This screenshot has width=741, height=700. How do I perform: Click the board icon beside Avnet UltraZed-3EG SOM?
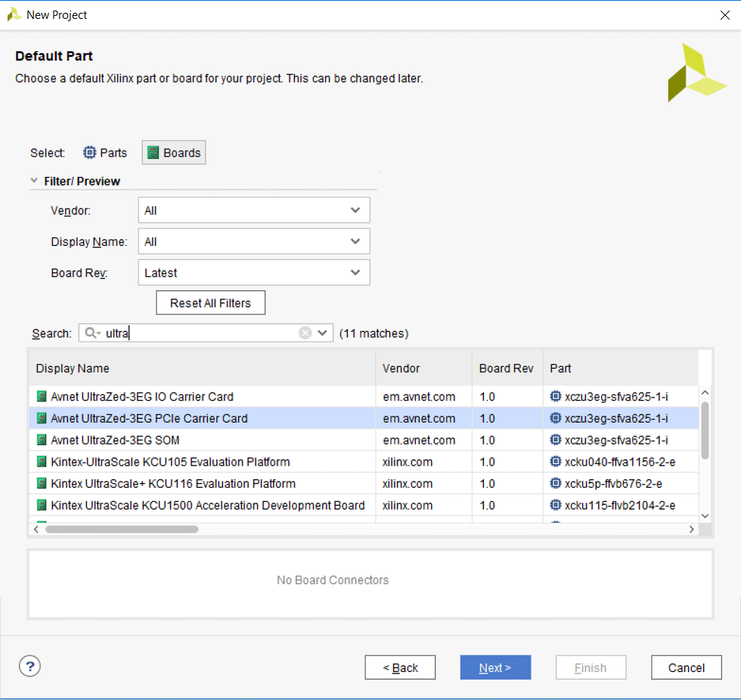click(x=41, y=439)
